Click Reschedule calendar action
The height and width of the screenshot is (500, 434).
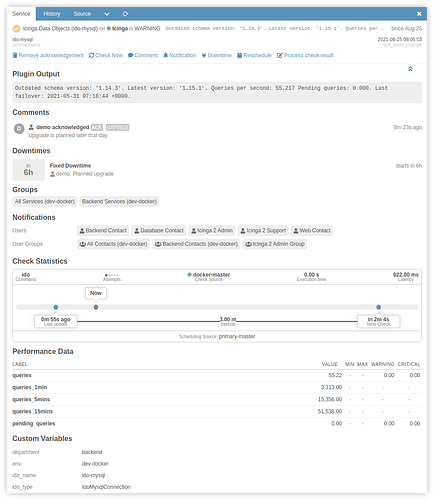pos(254,55)
